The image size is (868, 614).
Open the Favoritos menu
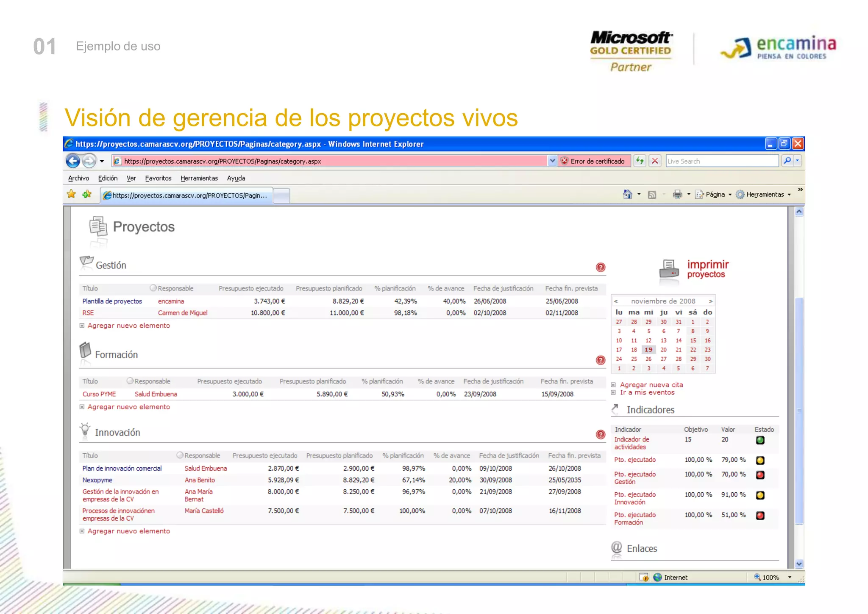coord(158,178)
